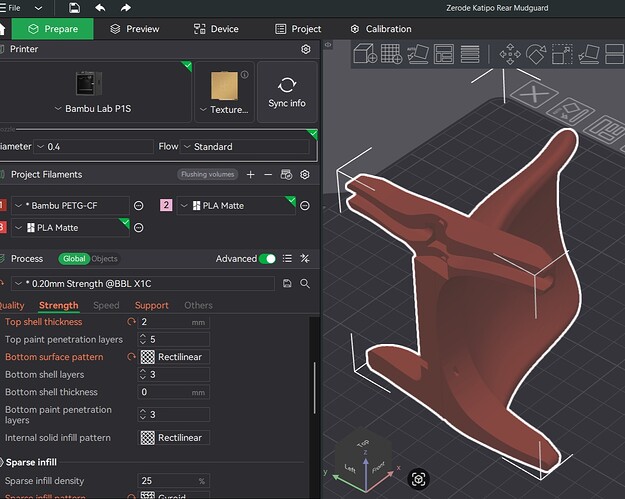Open the Support settings tab

tap(151, 305)
